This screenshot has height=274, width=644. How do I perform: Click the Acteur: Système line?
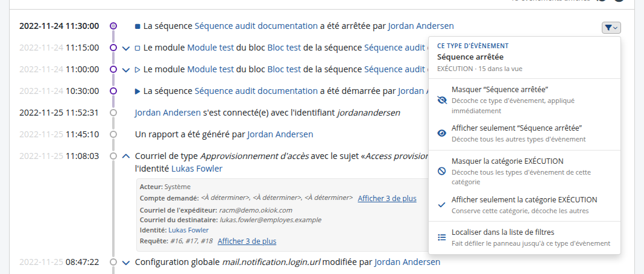click(165, 187)
